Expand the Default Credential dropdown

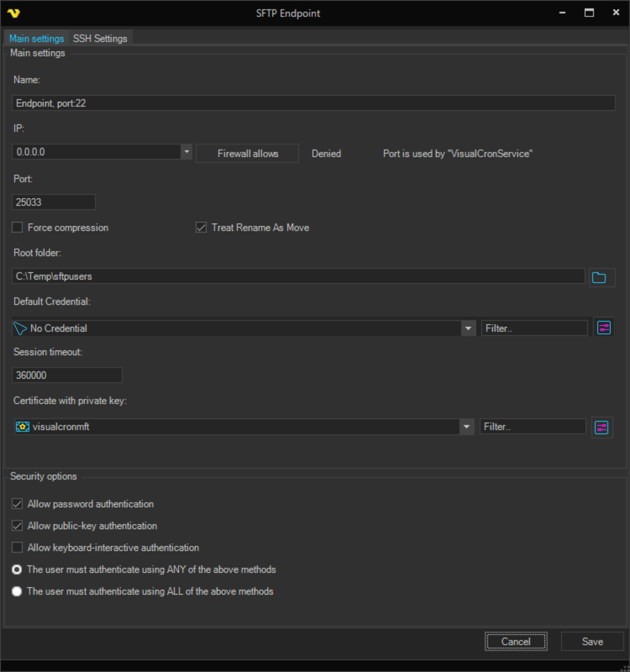[x=468, y=329]
